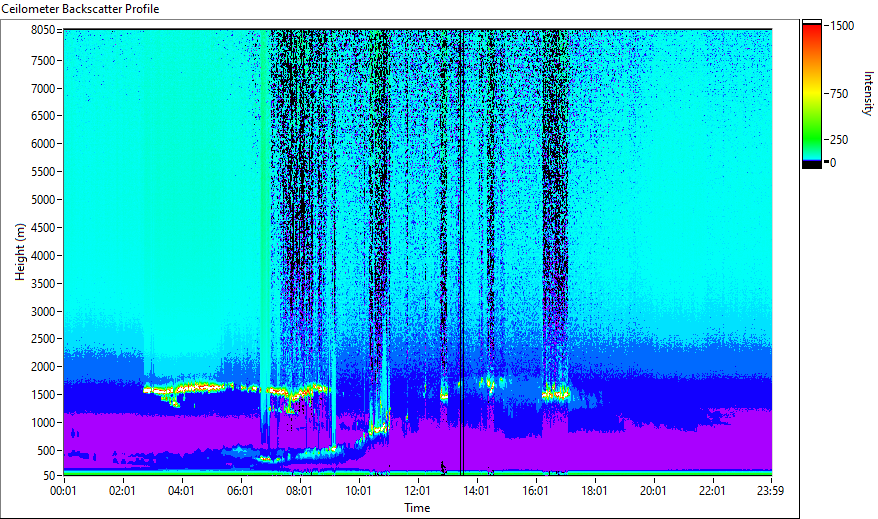Click the 8050 height tick label

[43, 30]
